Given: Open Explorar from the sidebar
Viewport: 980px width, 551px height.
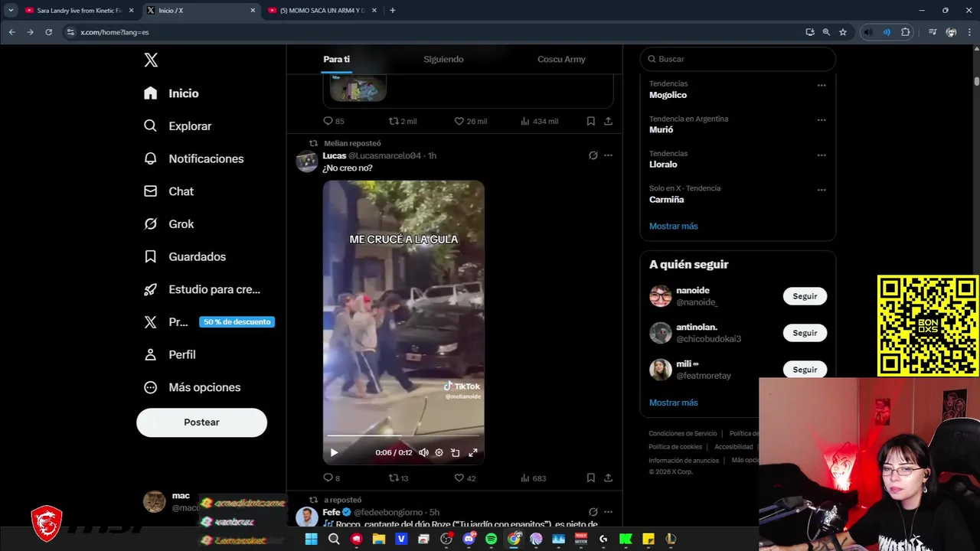Looking at the screenshot, I should [178, 126].
